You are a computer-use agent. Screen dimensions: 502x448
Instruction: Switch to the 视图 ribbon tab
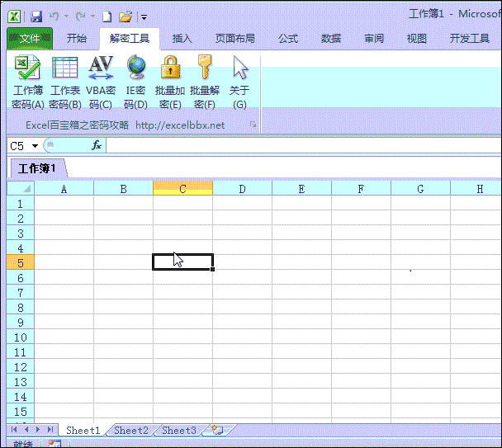pos(416,39)
